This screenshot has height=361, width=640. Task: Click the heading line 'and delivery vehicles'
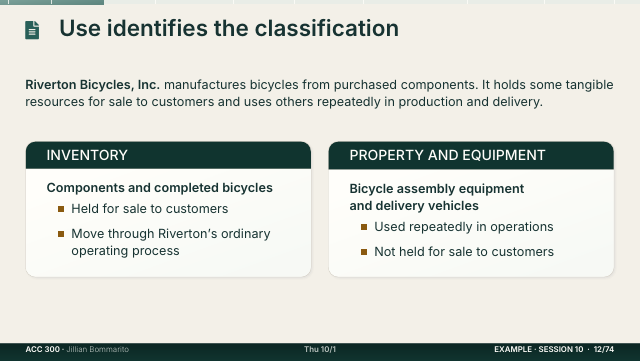click(414, 205)
